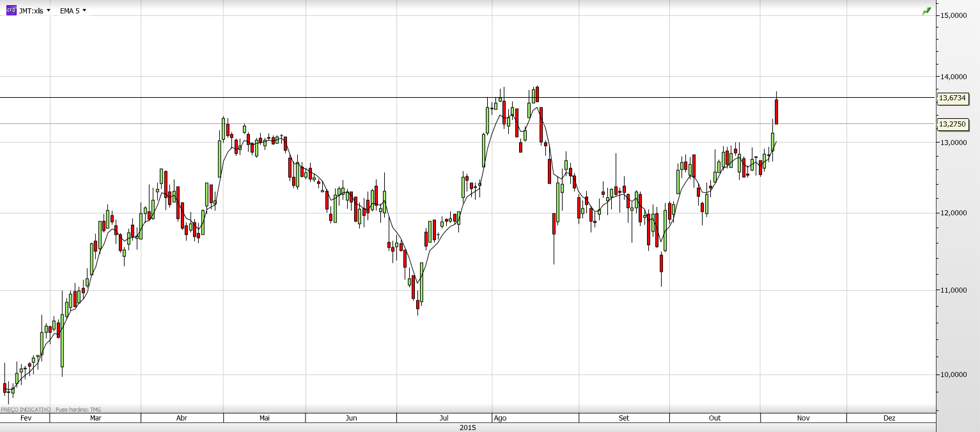
Task: Click the 14,0000 price axis label
Action: [953, 77]
